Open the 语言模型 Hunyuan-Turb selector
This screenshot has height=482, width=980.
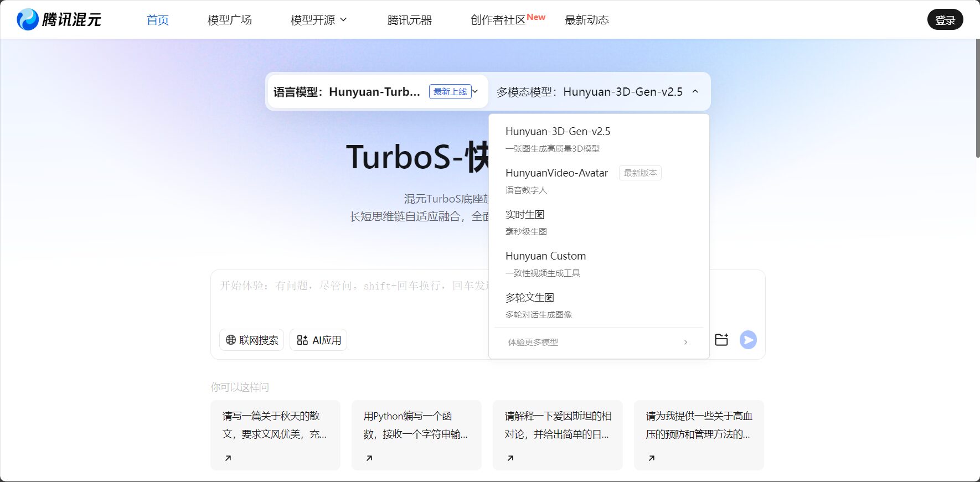point(378,91)
